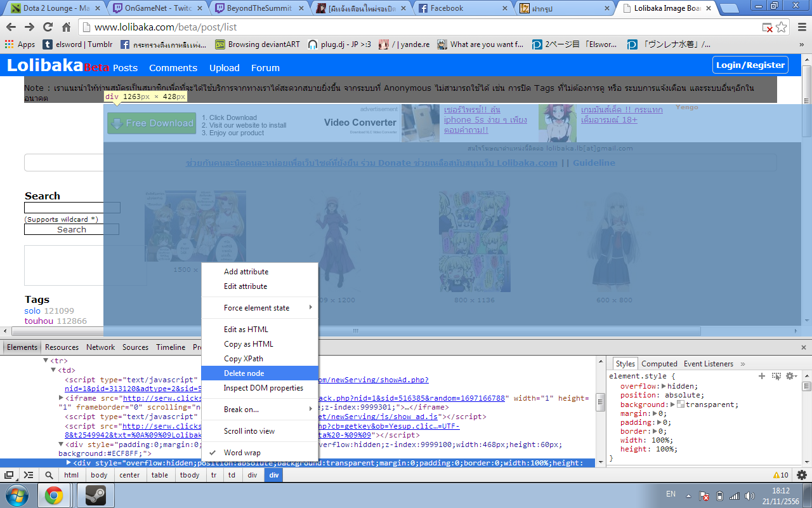Select the tbody breadcrumb in DevTools

click(190, 475)
